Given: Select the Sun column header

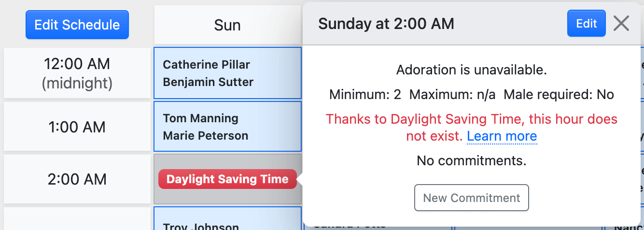Looking at the screenshot, I should pos(227,25).
